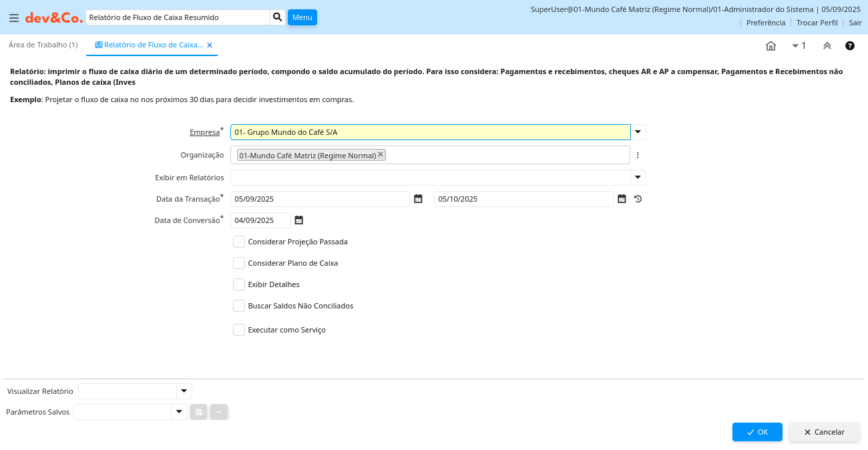Switch to Área de Trabalho tab
Viewport: 868px width, 450px height.
click(x=43, y=45)
